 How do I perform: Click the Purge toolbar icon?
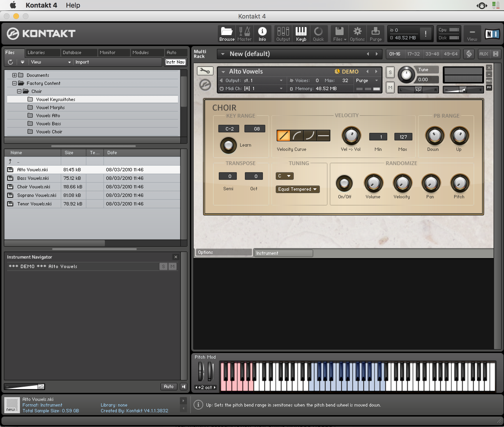375,34
